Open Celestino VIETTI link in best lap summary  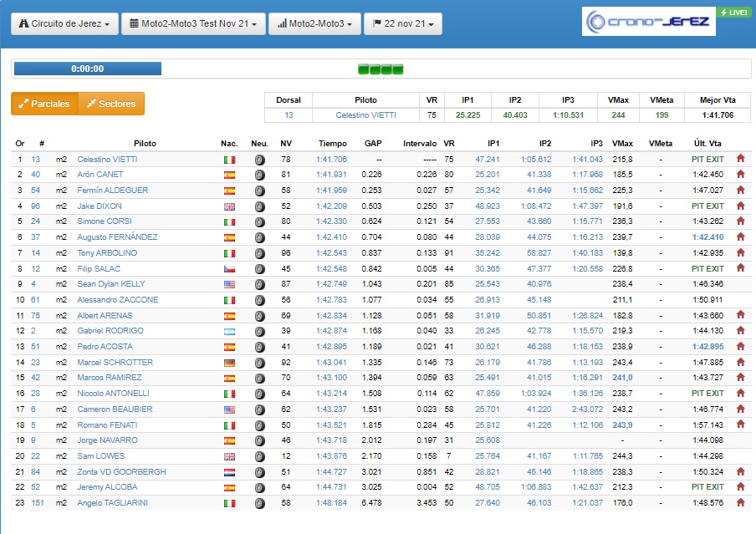[365, 115]
